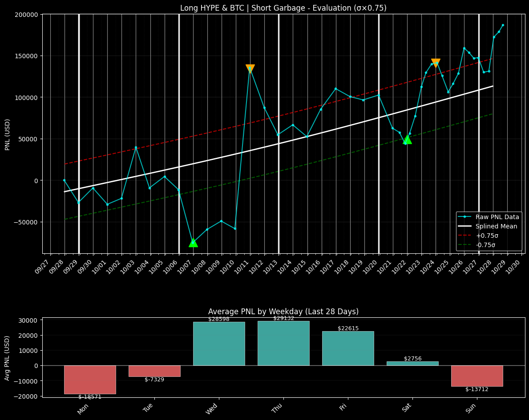Click the 200000 y-axis tick label

click(x=28, y=14)
